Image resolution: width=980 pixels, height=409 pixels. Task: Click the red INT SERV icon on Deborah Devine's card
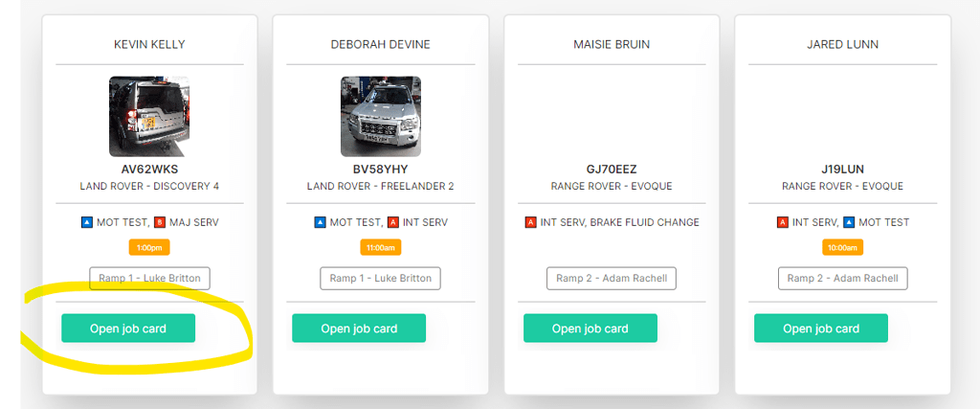(x=392, y=223)
